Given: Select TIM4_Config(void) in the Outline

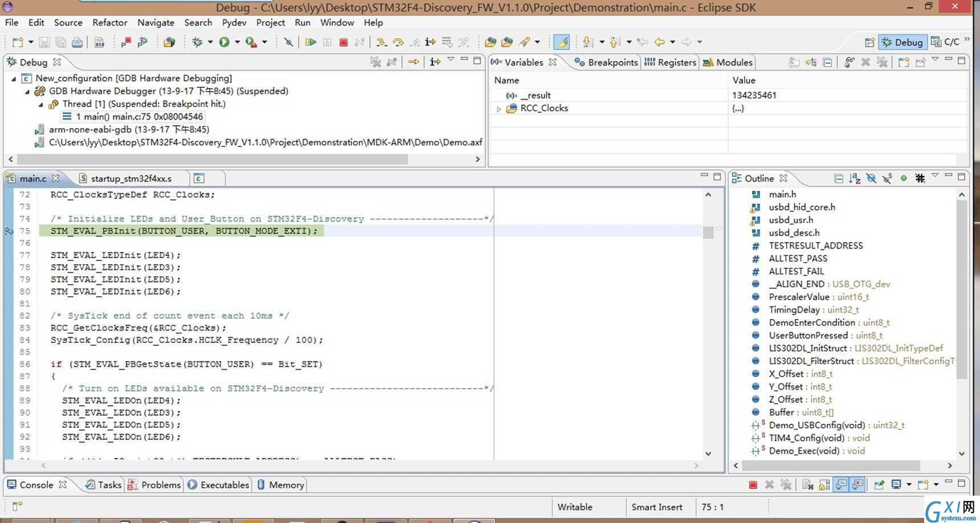Looking at the screenshot, I should [819, 438].
